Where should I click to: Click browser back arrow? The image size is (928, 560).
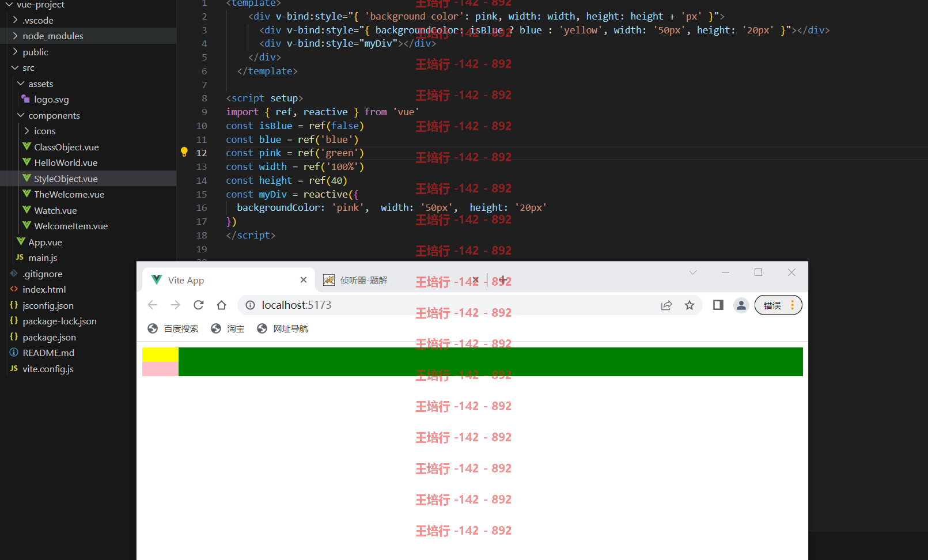(x=153, y=305)
